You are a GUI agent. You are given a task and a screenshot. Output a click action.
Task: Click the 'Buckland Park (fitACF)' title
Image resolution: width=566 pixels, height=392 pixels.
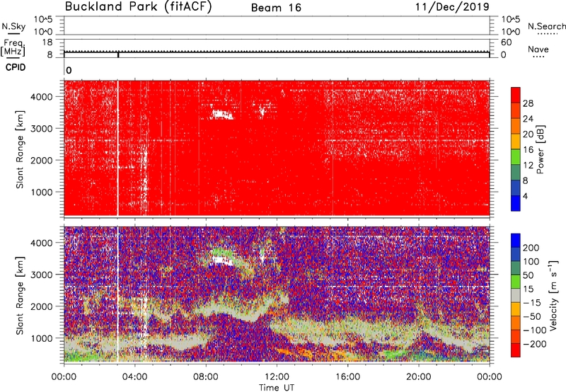tap(138, 7)
